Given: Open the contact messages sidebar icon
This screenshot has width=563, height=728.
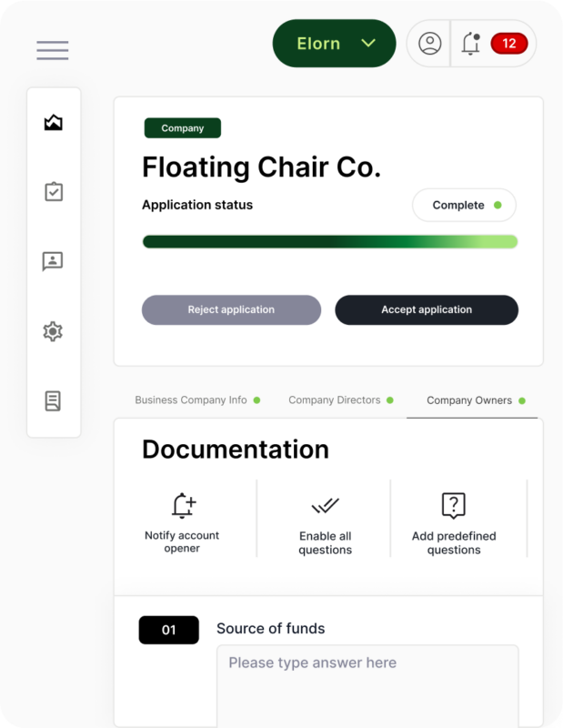Looking at the screenshot, I should click(54, 262).
